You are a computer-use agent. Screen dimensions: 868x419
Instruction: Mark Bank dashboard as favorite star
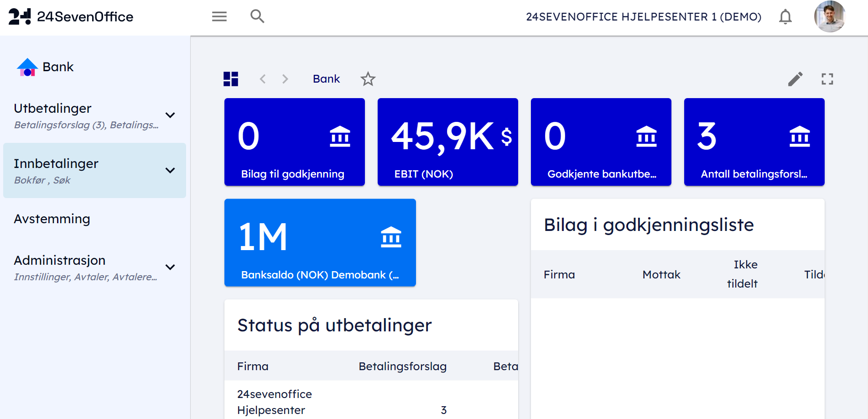368,79
